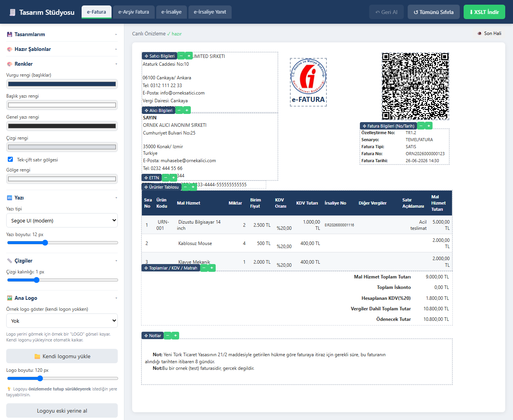Switch to the e-Arşiv Fatura tab
The height and width of the screenshot is (420, 513).
coord(134,12)
